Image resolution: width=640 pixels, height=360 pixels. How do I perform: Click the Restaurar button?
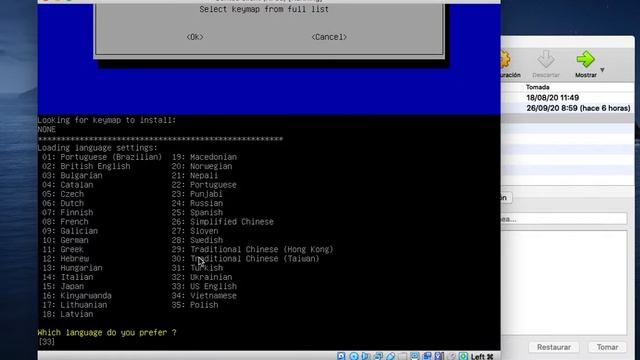pos(553,347)
